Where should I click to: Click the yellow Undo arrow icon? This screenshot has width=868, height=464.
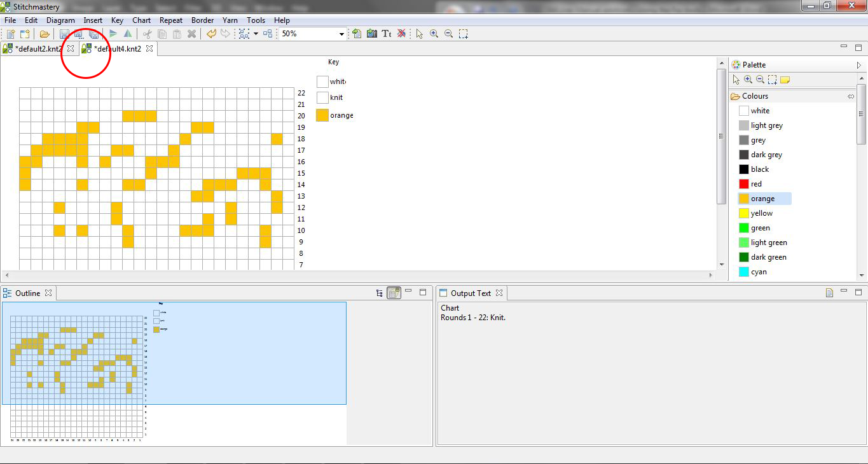pyautogui.click(x=211, y=34)
